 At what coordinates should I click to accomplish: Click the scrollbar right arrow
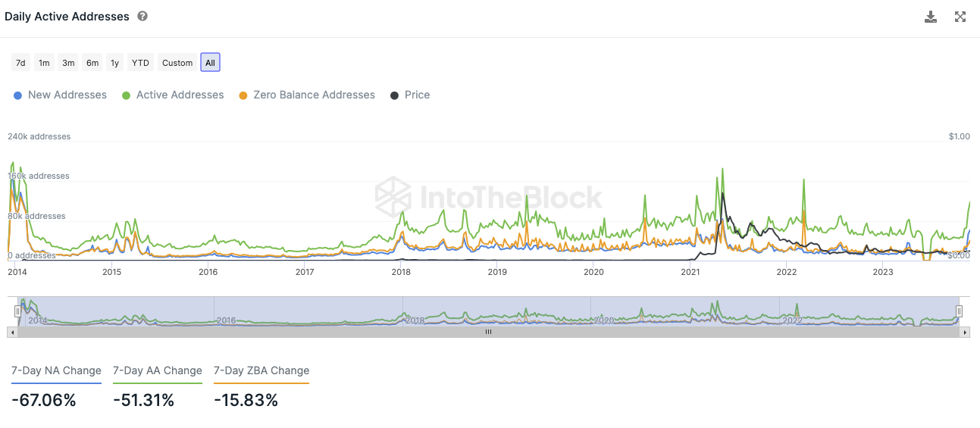pos(966,332)
